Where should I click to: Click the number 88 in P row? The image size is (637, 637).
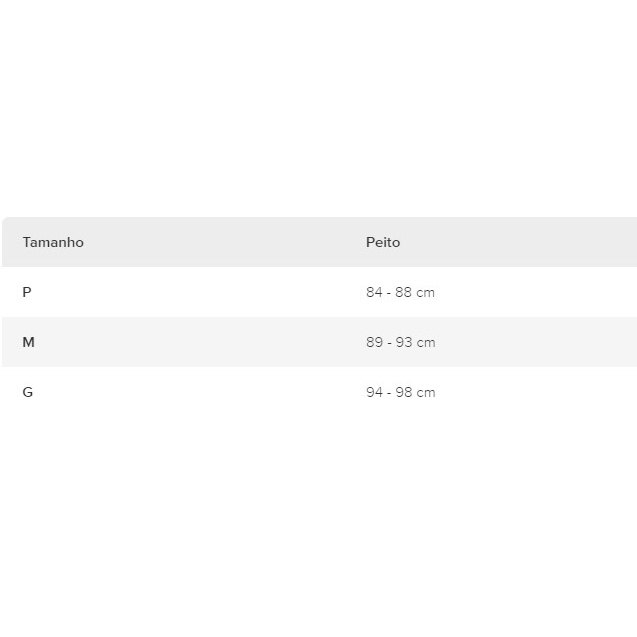(404, 292)
